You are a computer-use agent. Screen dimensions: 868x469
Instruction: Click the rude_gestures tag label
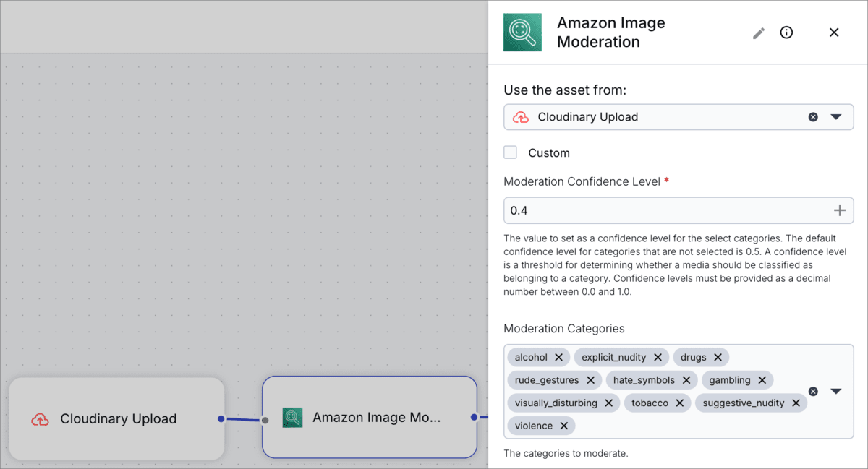[x=547, y=380]
